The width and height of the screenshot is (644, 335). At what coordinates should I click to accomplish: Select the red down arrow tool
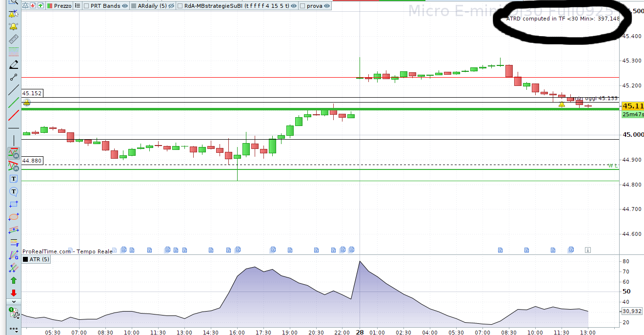13,293
